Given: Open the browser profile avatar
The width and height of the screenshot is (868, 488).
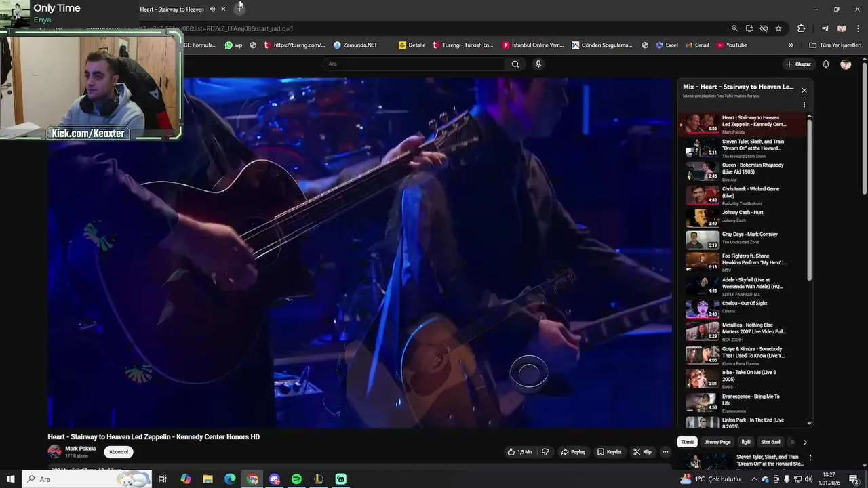Looking at the screenshot, I should (842, 28).
